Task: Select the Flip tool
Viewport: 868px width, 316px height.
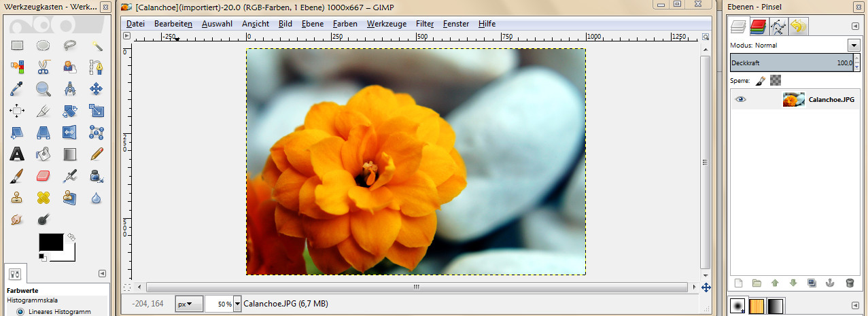Action: tap(70, 133)
